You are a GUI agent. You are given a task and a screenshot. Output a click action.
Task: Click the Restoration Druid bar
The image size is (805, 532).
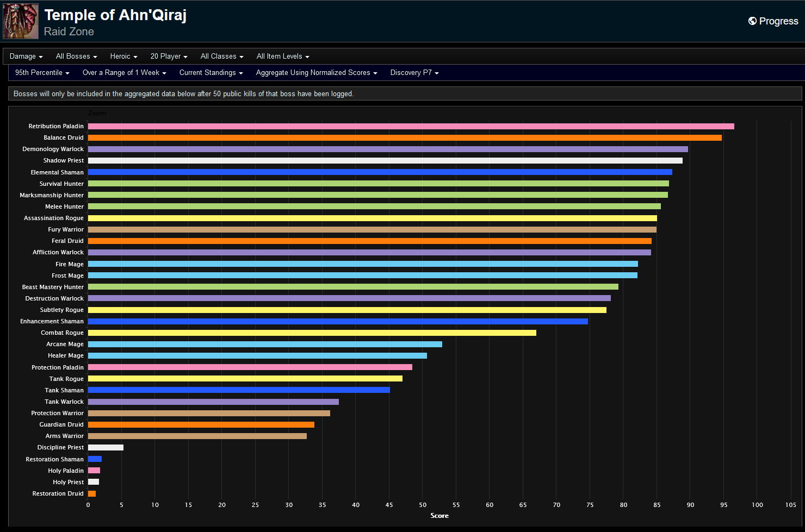pyautogui.click(x=92, y=493)
